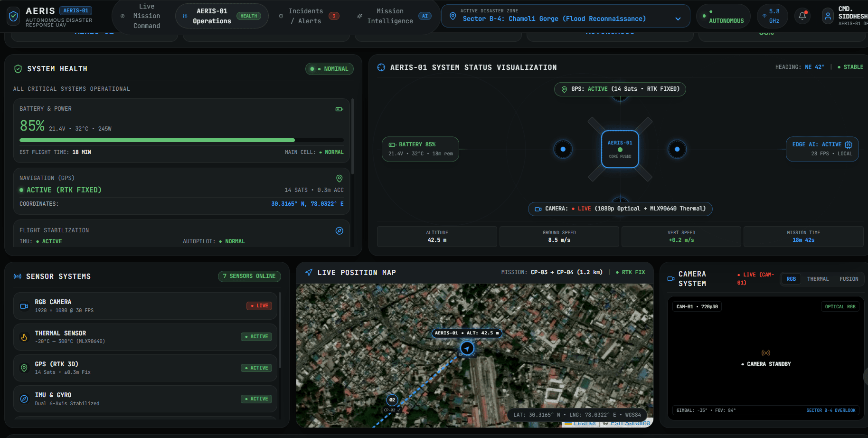Click the System Status Visualization crosshair icon
The image size is (868, 438).
381,67
